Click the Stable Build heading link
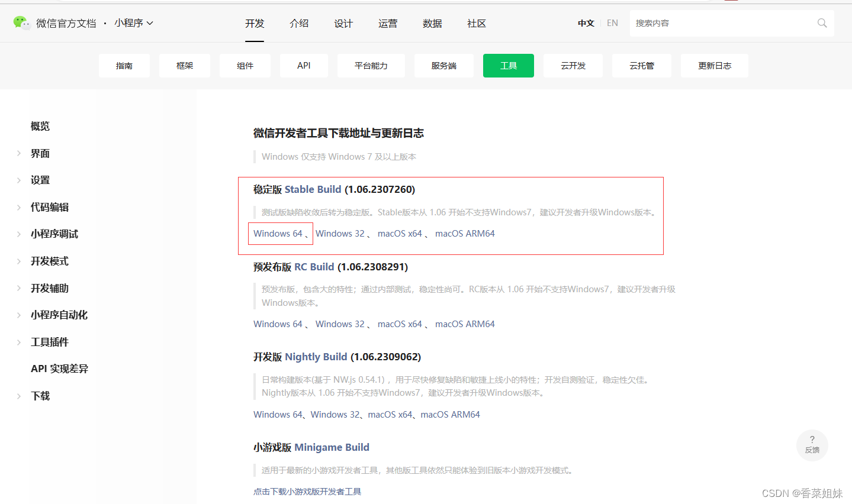This screenshot has height=504, width=852. point(313,189)
